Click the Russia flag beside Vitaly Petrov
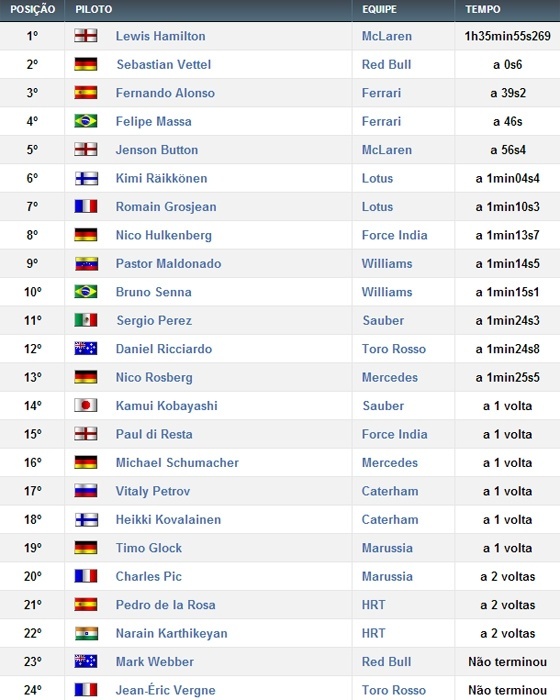This screenshot has width=560, height=700. point(86,491)
